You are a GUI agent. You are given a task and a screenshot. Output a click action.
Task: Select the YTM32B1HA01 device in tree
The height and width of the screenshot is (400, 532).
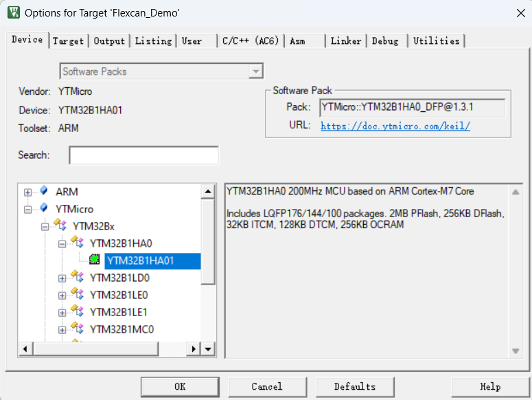(x=152, y=260)
